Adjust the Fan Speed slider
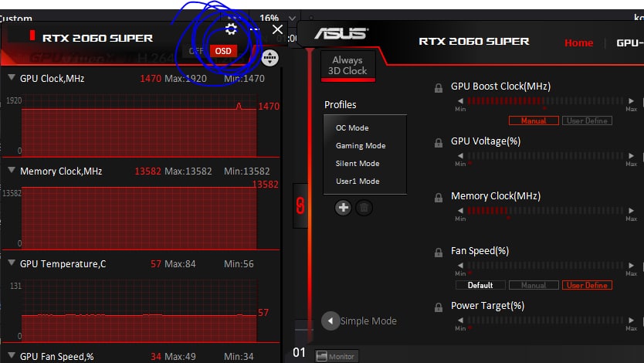 click(x=545, y=265)
